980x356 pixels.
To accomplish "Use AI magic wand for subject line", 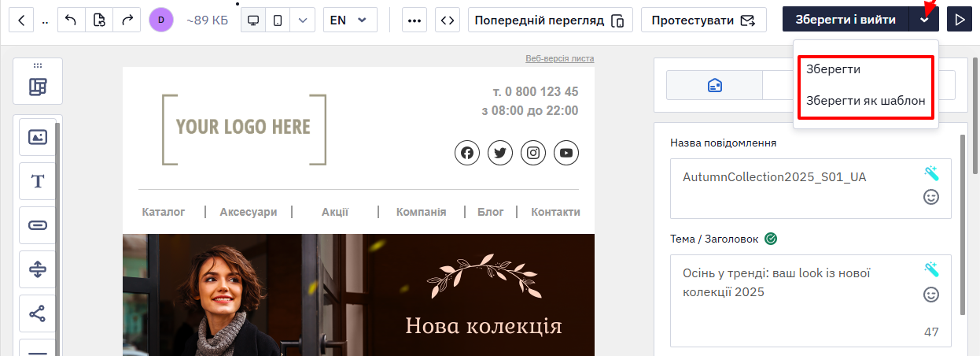I will click(x=932, y=269).
